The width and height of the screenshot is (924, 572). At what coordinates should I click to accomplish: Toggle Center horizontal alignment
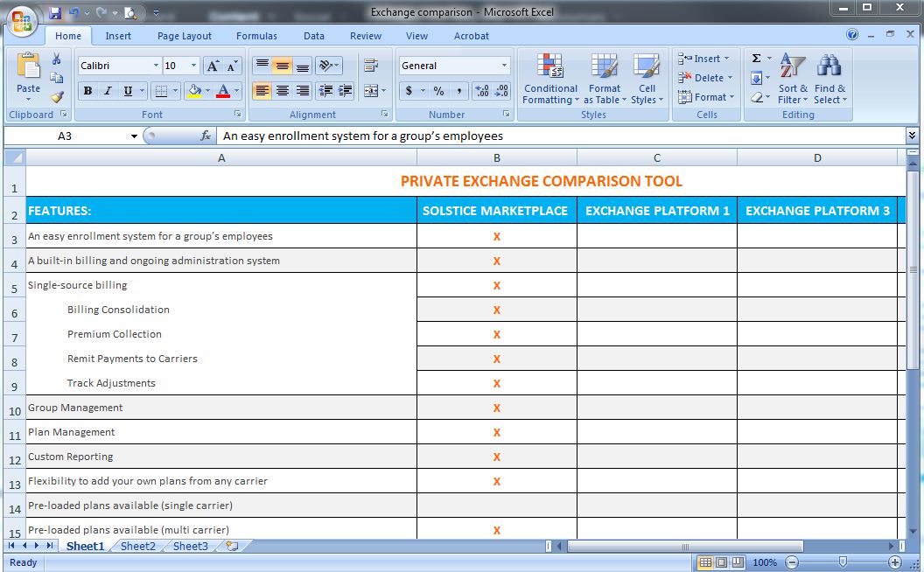tap(283, 91)
